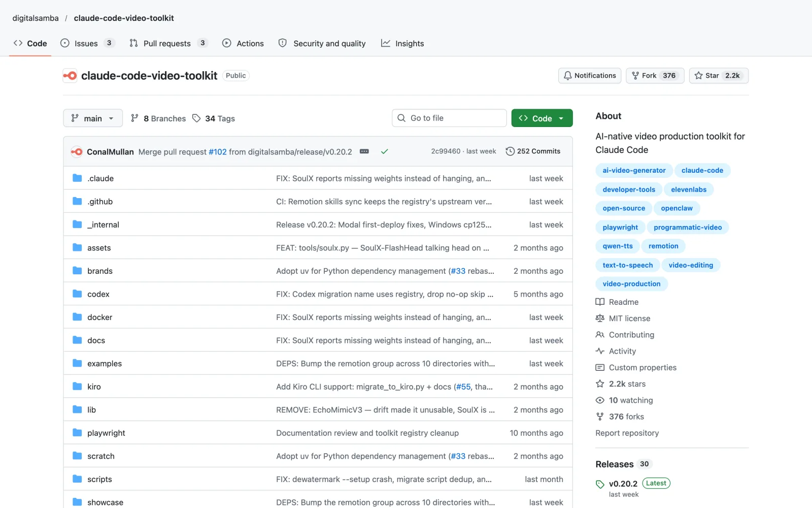Image resolution: width=812 pixels, height=508 pixels.
Task: Star the repository
Action: click(719, 76)
